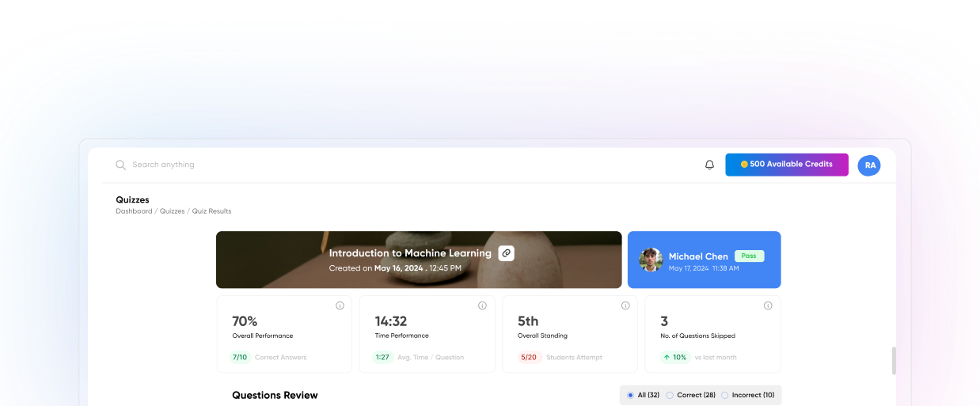Click the 7/10 Correct Answers badge
Screen dimensions: 980x406
[x=239, y=357]
